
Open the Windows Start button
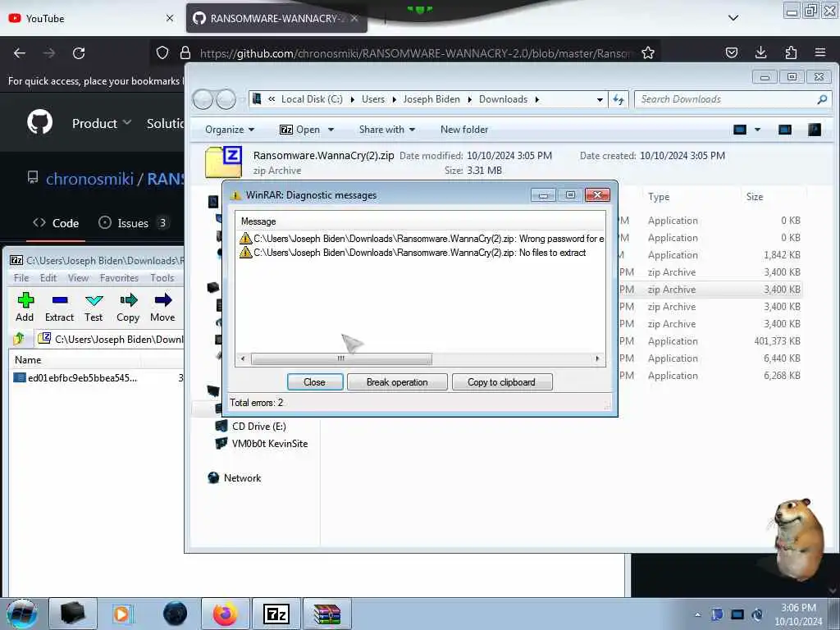(x=22, y=614)
